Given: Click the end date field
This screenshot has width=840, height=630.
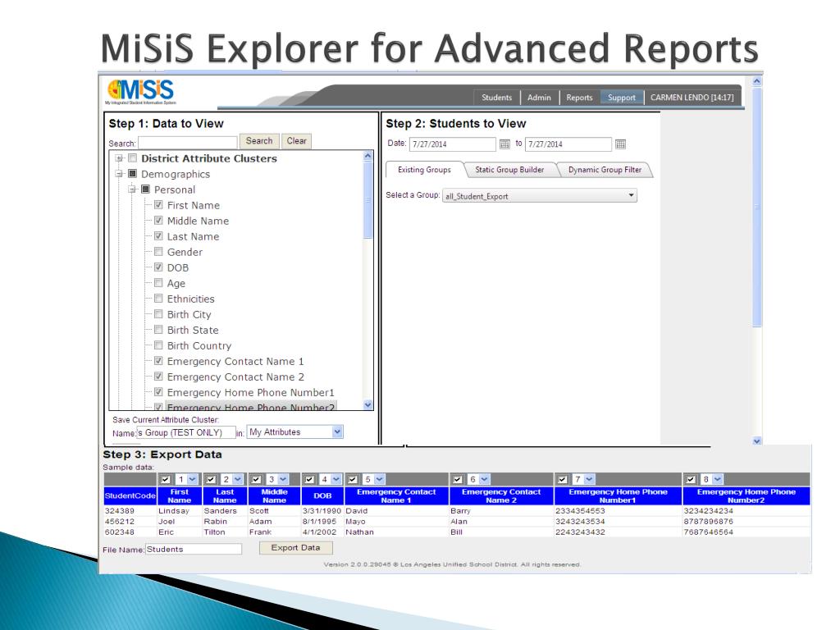Looking at the screenshot, I should point(568,144).
